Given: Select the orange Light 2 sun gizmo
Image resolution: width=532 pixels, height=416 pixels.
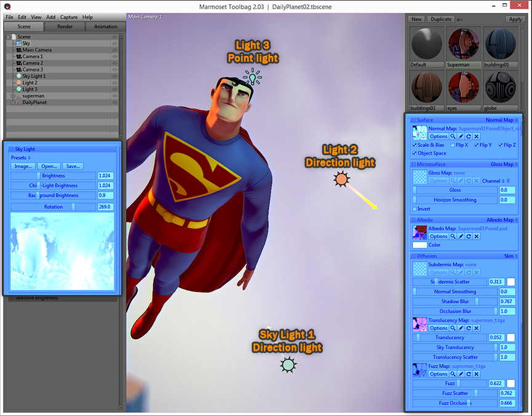Looking at the screenshot, I should tap(341, 179).
